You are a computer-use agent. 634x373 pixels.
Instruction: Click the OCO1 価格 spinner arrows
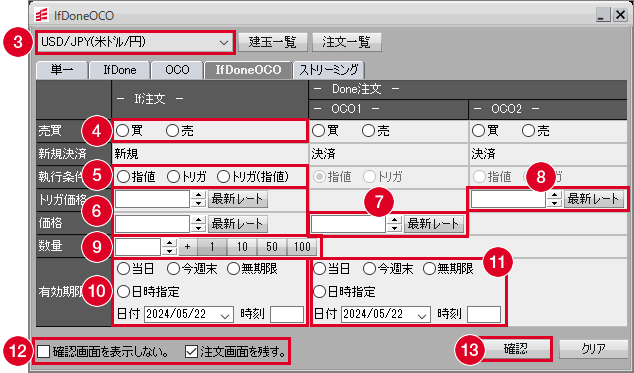(x=394, y=224)
